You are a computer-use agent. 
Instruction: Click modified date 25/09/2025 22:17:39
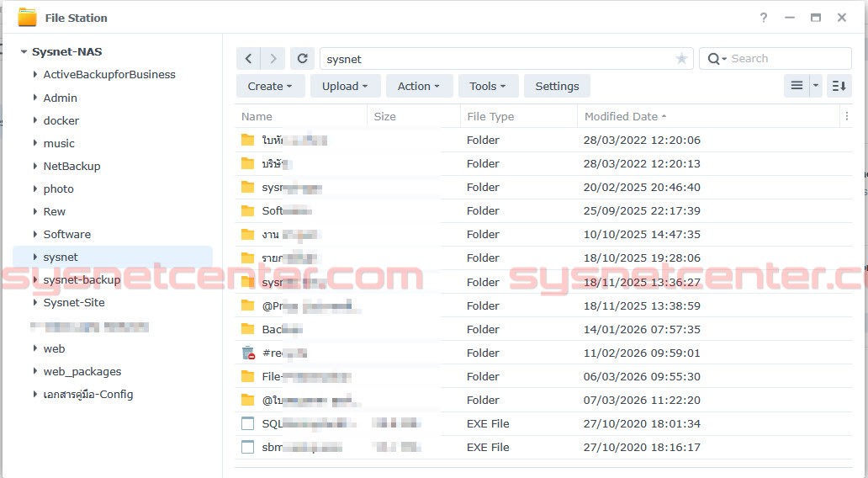pos(642,210)
